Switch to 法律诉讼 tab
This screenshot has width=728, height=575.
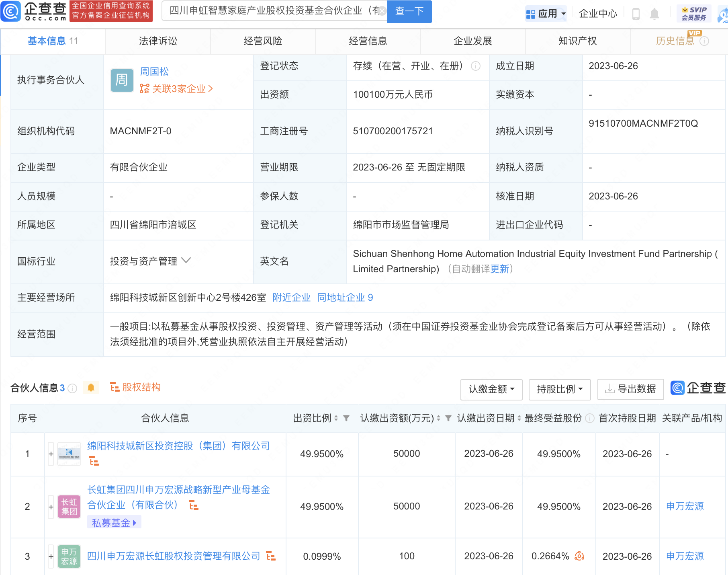158,41
